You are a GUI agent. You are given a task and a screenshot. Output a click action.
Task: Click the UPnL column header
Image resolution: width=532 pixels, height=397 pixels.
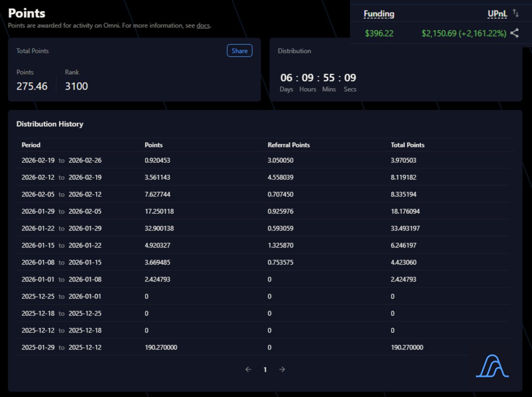(497, 14)
